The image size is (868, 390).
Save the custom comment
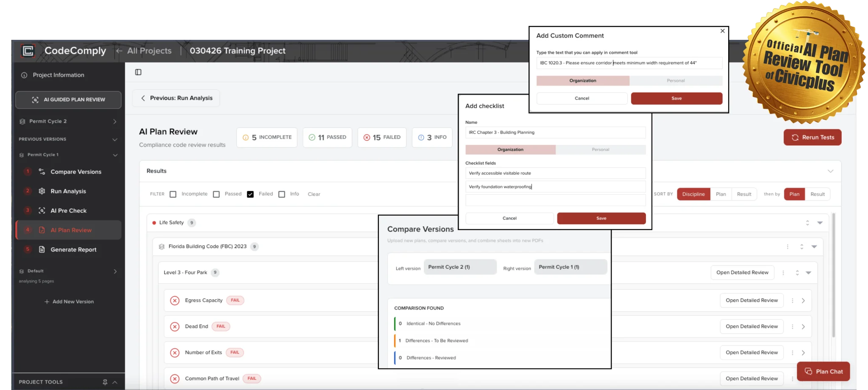(x=676, y=98)
